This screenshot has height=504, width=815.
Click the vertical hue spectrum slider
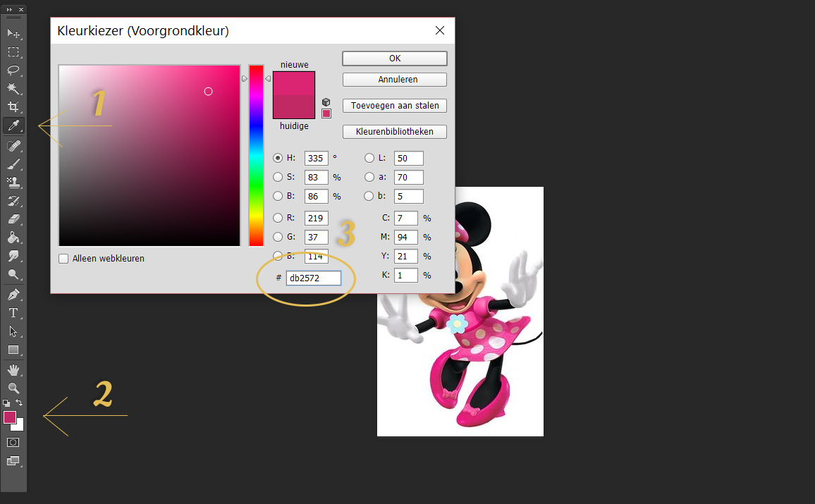256,155
